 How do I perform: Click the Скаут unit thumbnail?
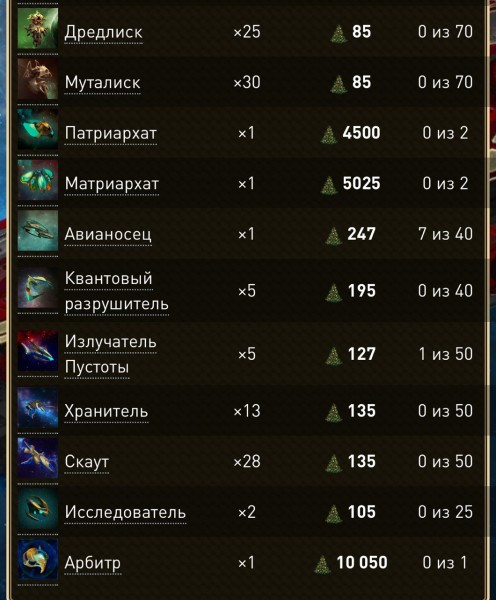(x=38, y=458)
